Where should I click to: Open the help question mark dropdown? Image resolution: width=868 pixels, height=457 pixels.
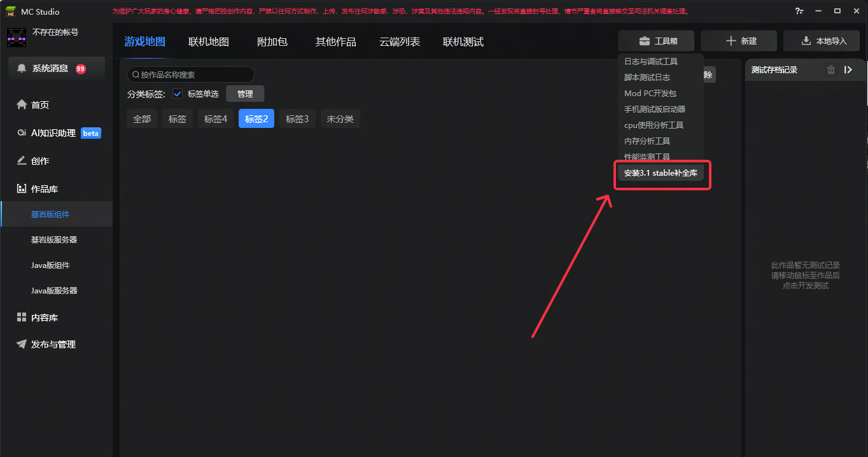point(799,11)
